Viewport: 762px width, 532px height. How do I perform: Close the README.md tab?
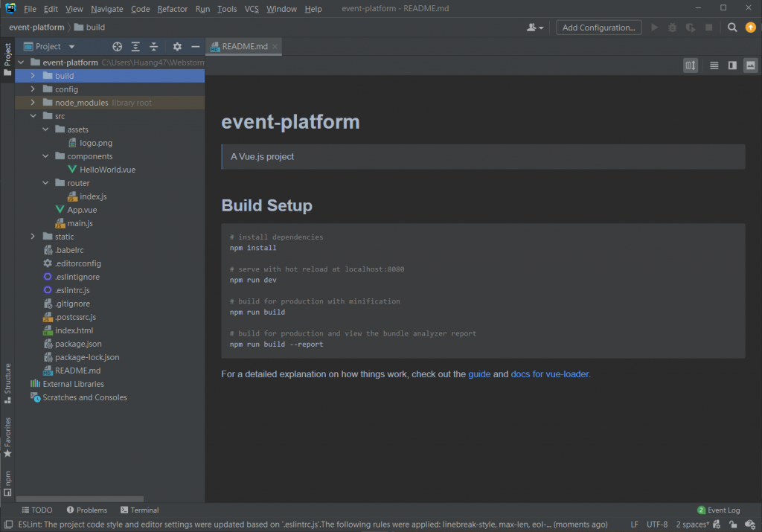(x=275, y=46)
